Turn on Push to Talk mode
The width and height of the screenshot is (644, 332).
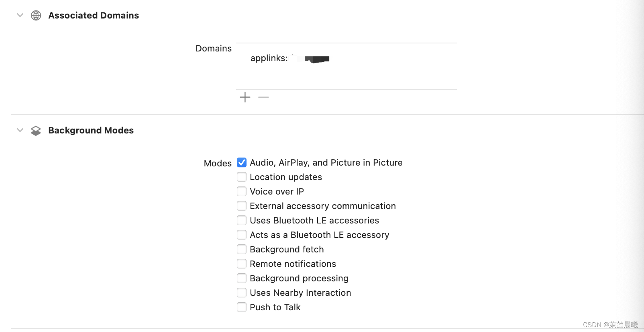point(241,307)
